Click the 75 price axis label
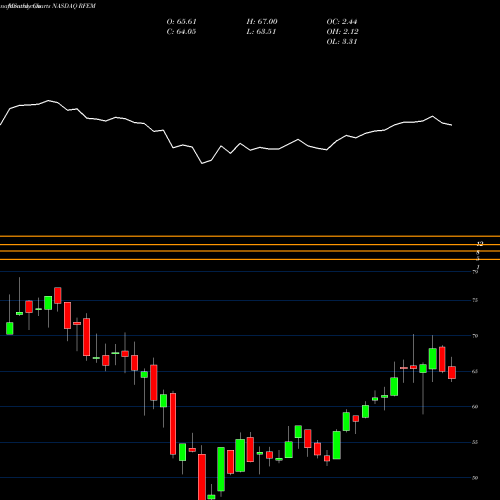Viewport: 500px width, 500px height. tap(475, 300)
